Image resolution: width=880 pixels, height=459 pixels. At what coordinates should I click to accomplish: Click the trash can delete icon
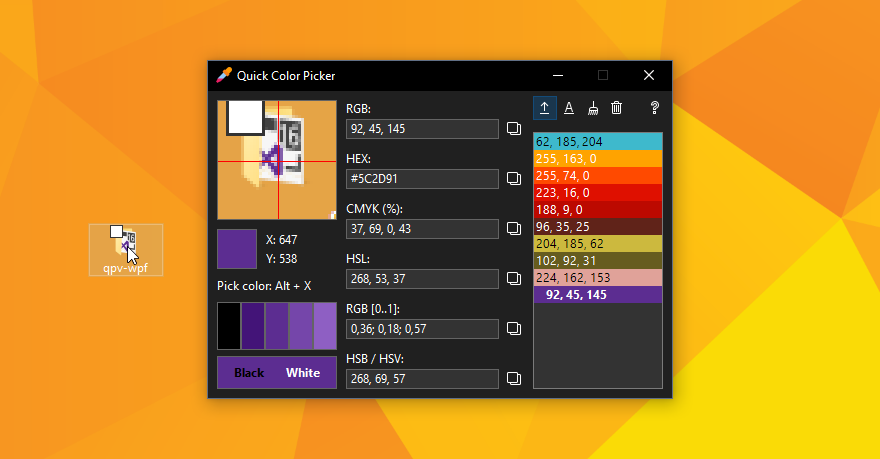(617, 108)
